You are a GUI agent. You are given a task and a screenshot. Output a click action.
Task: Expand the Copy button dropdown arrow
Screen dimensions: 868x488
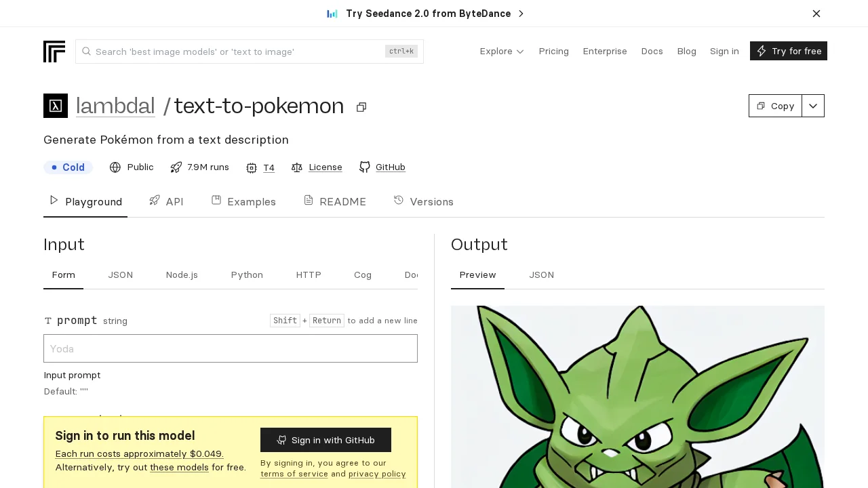pos(813,106)
